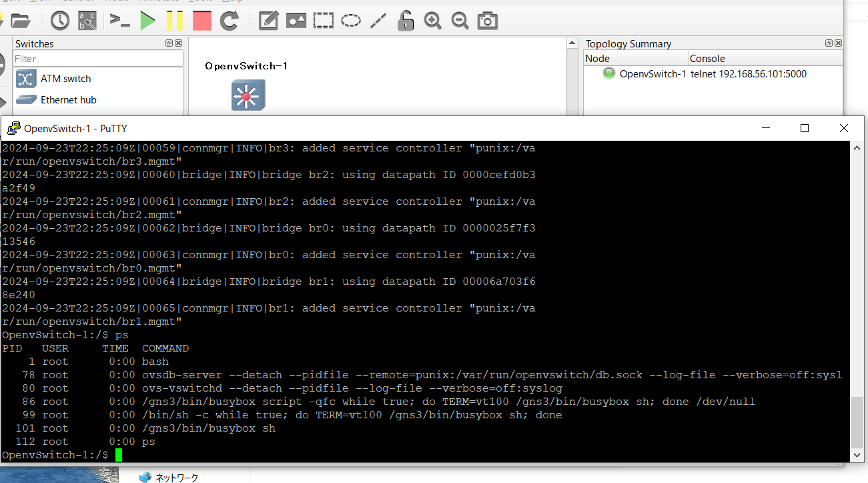
Task: Toggle show interface labels icon
Action: tap(87, 21)
